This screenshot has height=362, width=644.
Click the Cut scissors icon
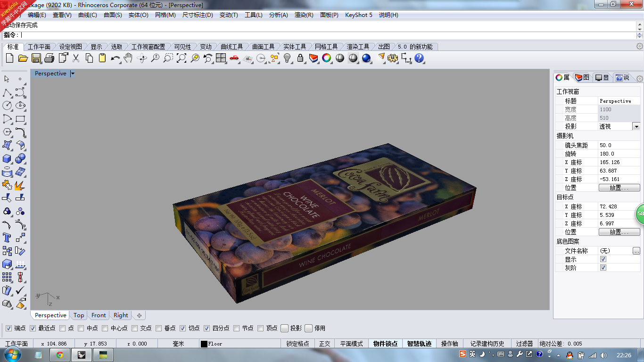(x=75, y=58)
